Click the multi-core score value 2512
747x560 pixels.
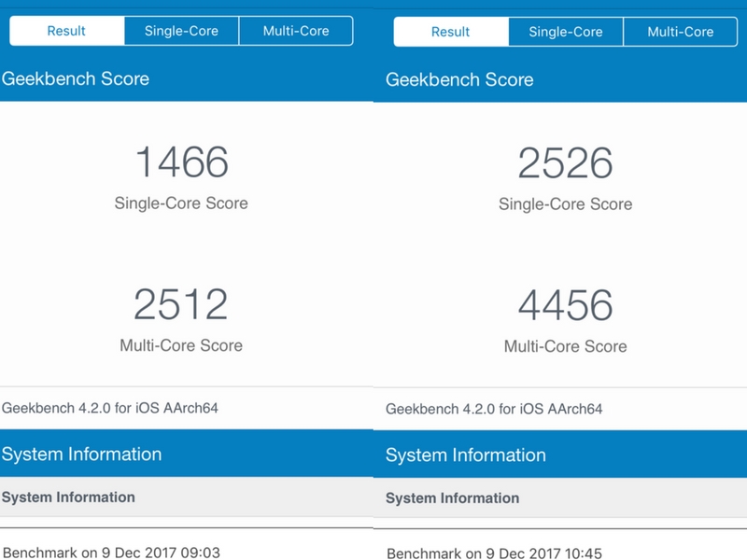(181, 304)
